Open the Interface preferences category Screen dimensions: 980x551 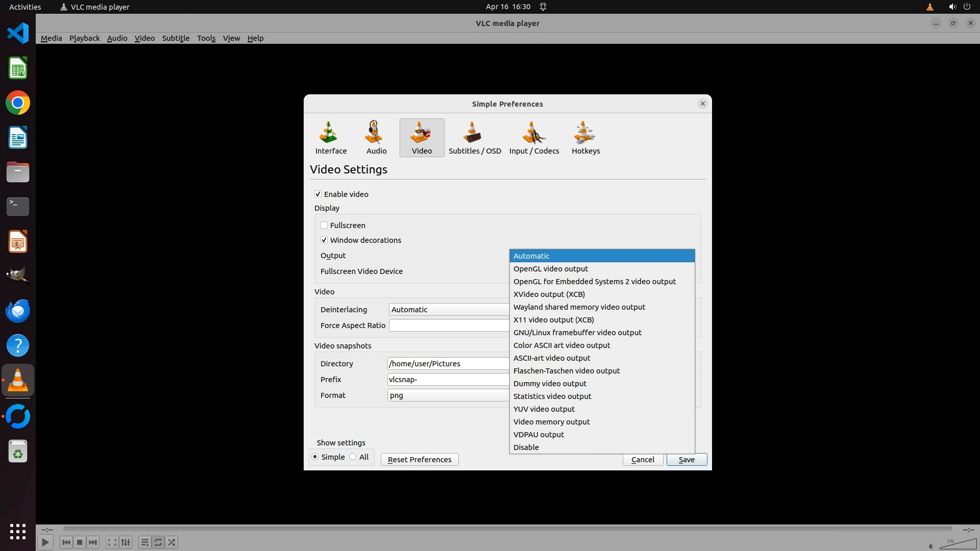click(x=331, y=138)
